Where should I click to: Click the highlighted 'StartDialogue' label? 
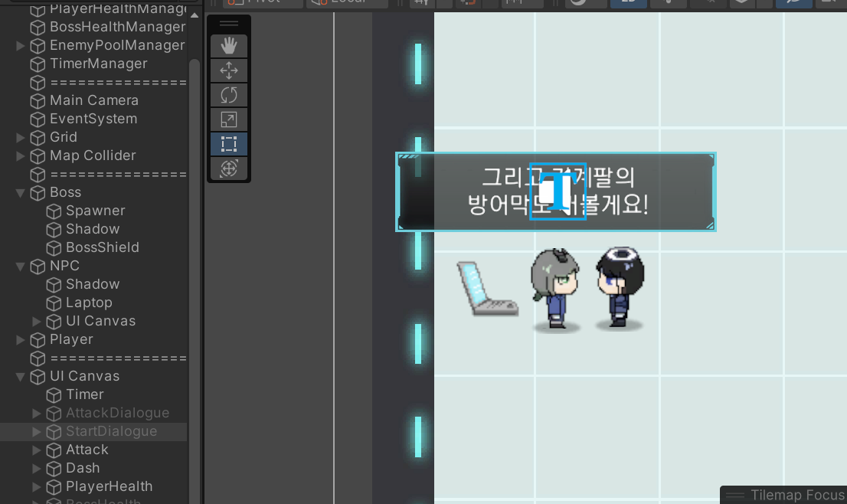point(111,431)
